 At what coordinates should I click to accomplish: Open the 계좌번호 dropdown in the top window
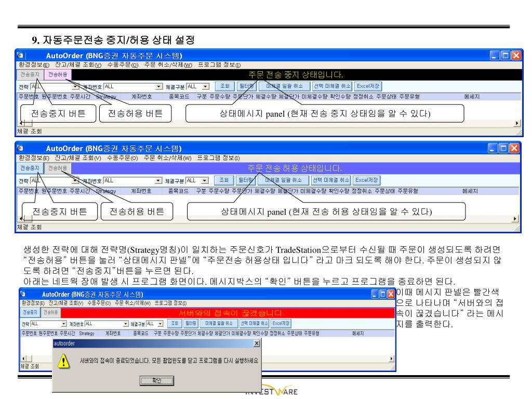(x=159, y=87)
